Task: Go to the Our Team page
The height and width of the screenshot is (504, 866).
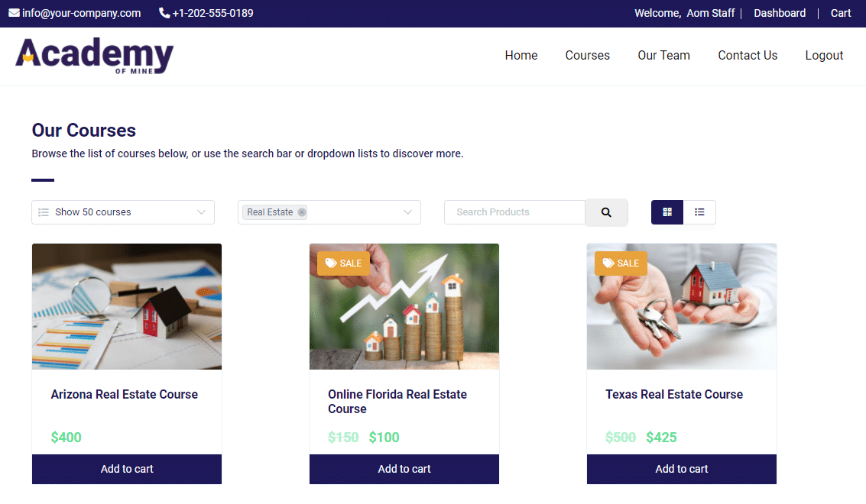Action: click(663, 56)
